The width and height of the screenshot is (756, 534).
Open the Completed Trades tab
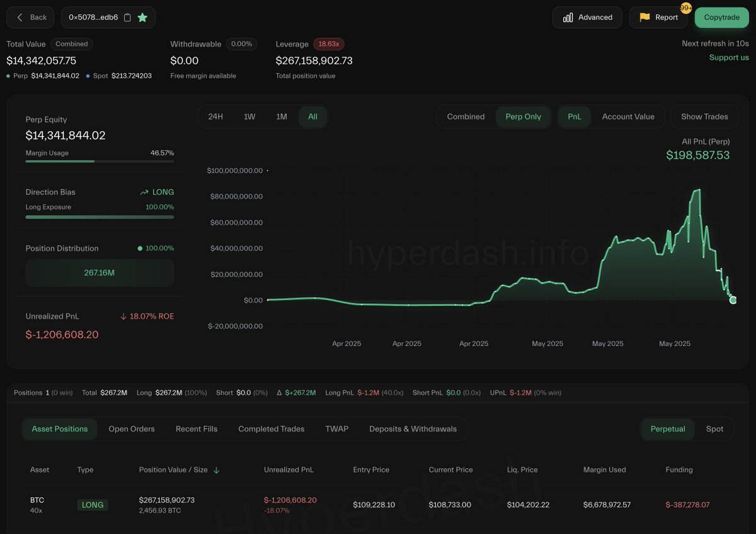(x=272, y=429)
